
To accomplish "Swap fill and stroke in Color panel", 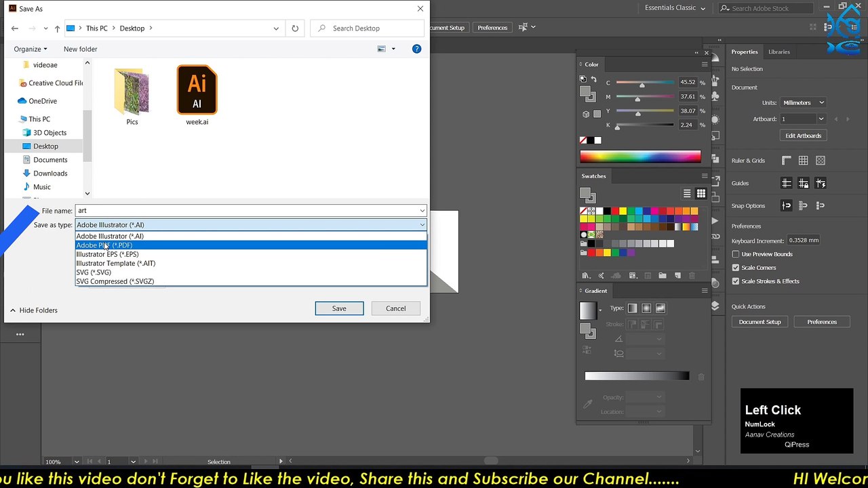I will click(594, 79).
